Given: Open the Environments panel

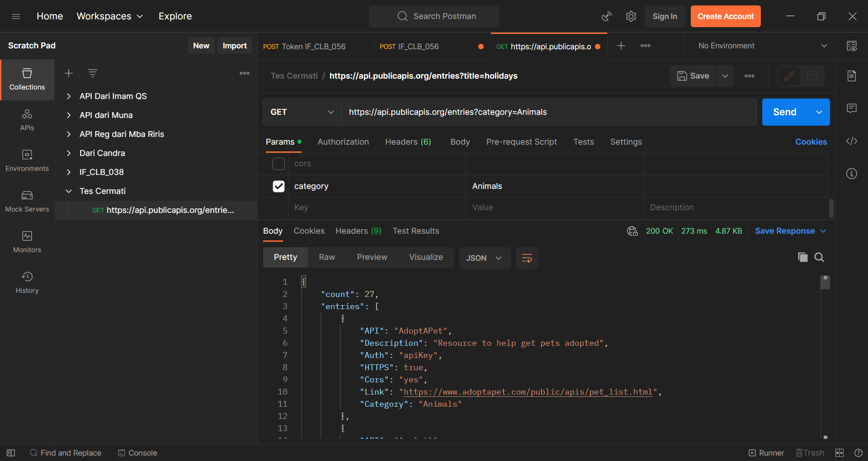Looking at the screenshot, I should 27,160.
